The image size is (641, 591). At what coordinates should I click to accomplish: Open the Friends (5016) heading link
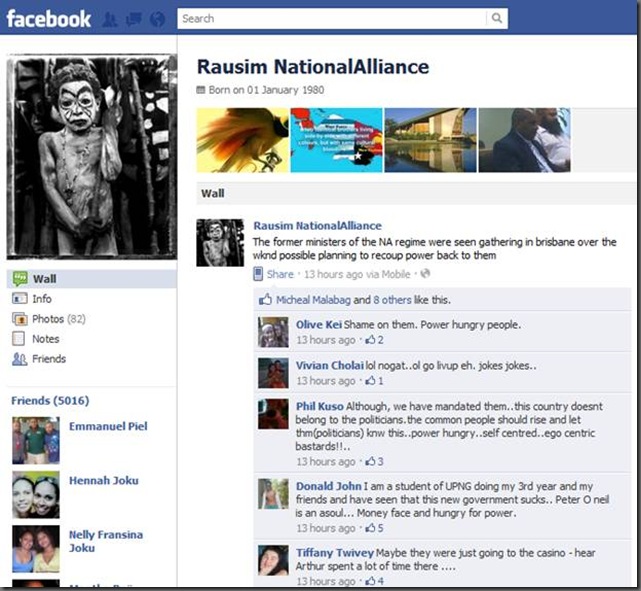pos(50,401)
